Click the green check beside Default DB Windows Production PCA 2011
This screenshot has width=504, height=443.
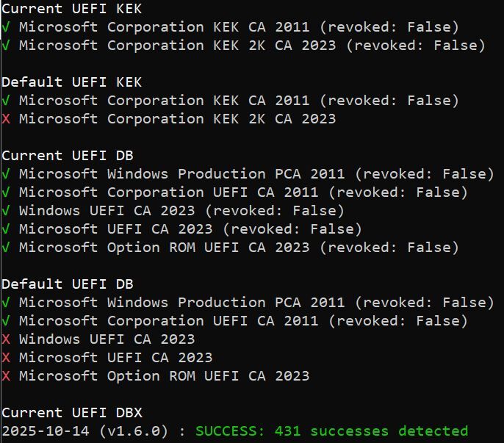point(6,303)
